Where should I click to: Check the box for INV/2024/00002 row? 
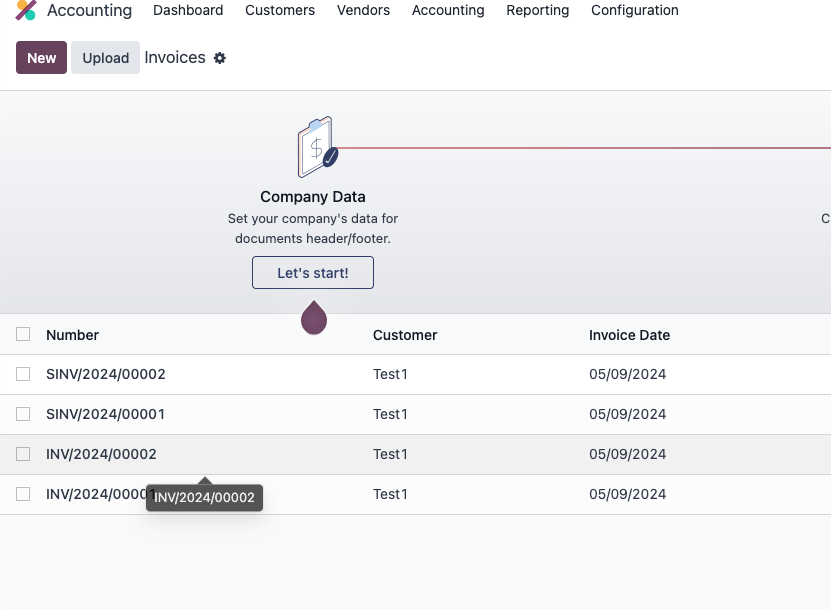pyautogui.click(x=23, y=454)
